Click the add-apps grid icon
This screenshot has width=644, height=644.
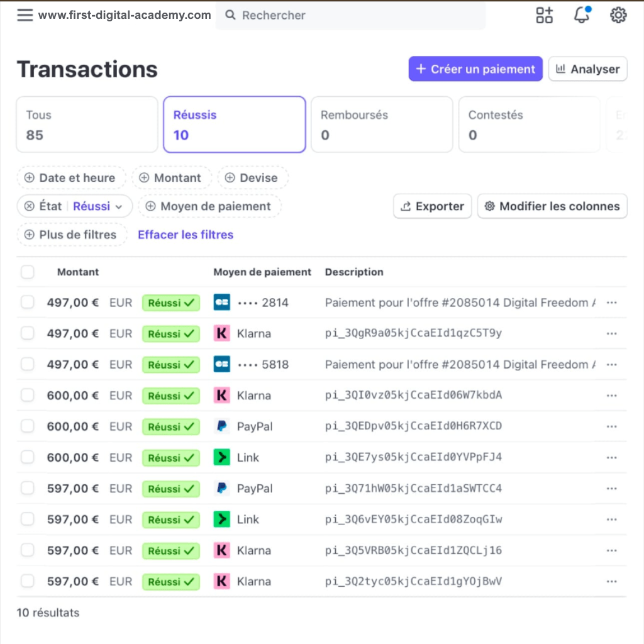(545, 15)
